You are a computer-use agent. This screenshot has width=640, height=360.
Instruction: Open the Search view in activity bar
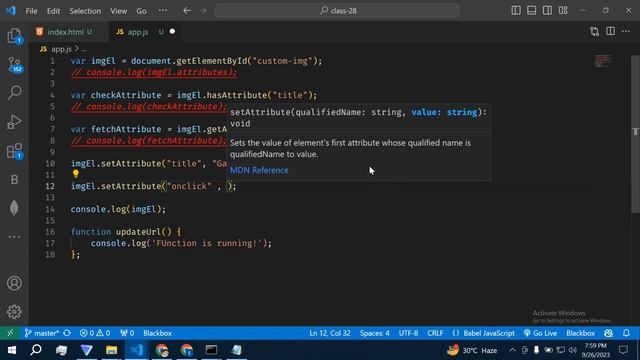(14, 93)
